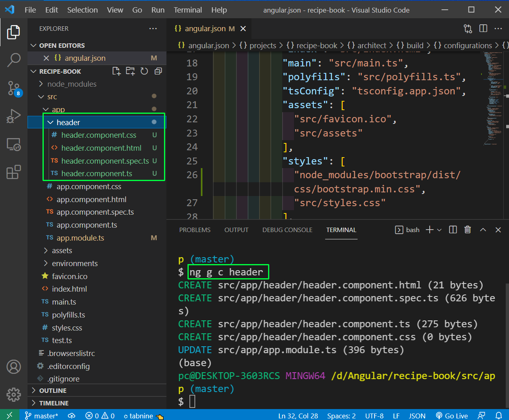
Task: Open the Extensions view
Action: click(13, 172)
